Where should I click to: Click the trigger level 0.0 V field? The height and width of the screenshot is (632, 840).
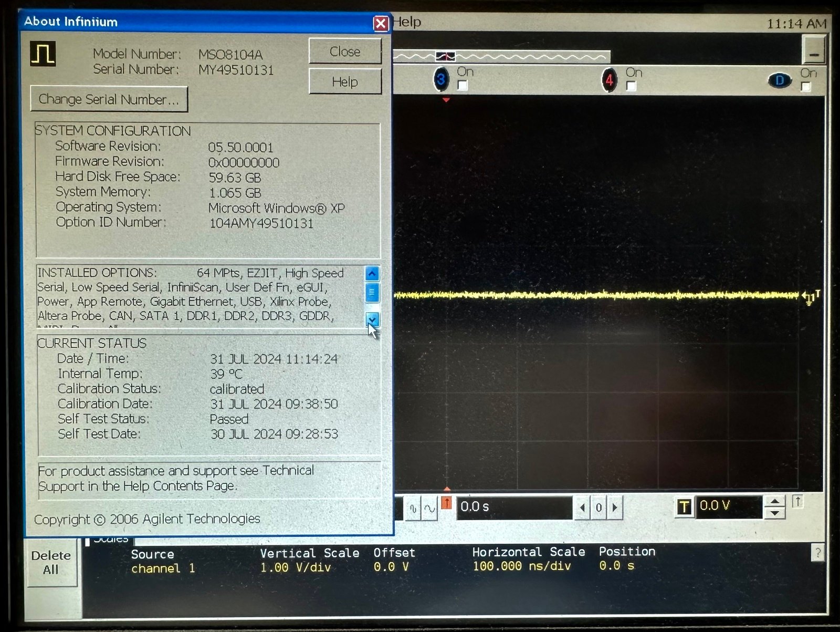(x=729, y=506)
